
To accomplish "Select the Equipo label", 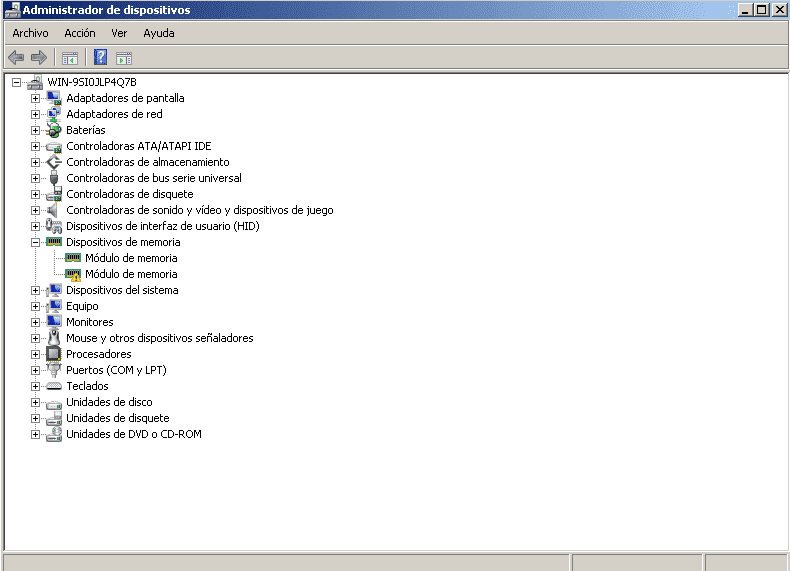I will coord(82,306).
